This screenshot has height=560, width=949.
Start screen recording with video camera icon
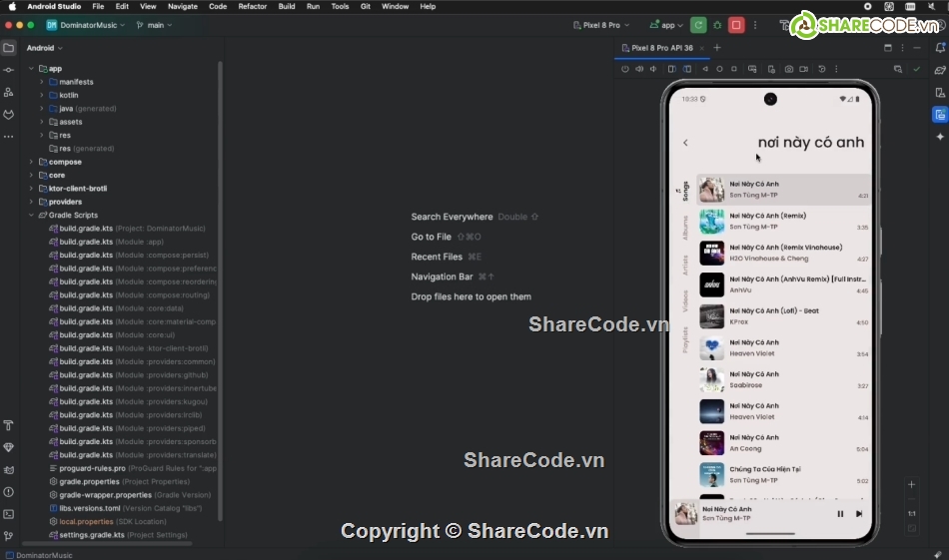[x=804, y=69]
